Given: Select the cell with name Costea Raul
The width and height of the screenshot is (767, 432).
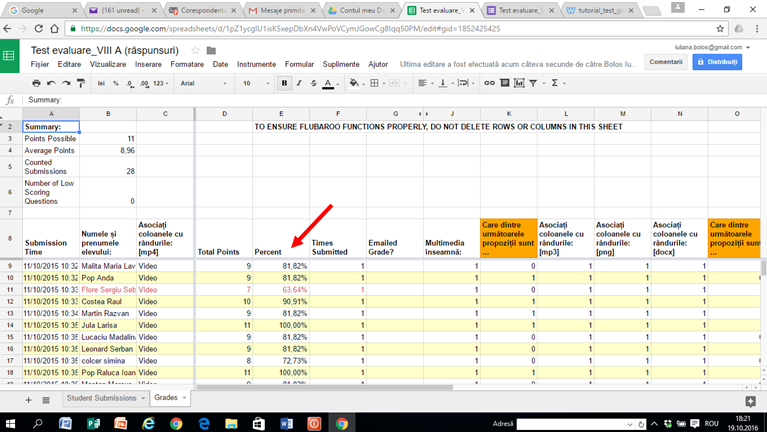Looking at the screenshot, I should tap(108, 301).
